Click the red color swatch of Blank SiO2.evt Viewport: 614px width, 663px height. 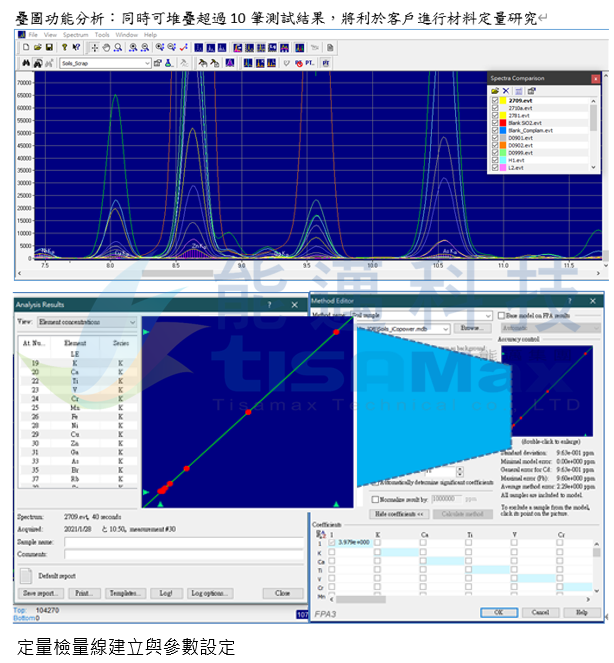pyautogui.click(x=503, y=123)
